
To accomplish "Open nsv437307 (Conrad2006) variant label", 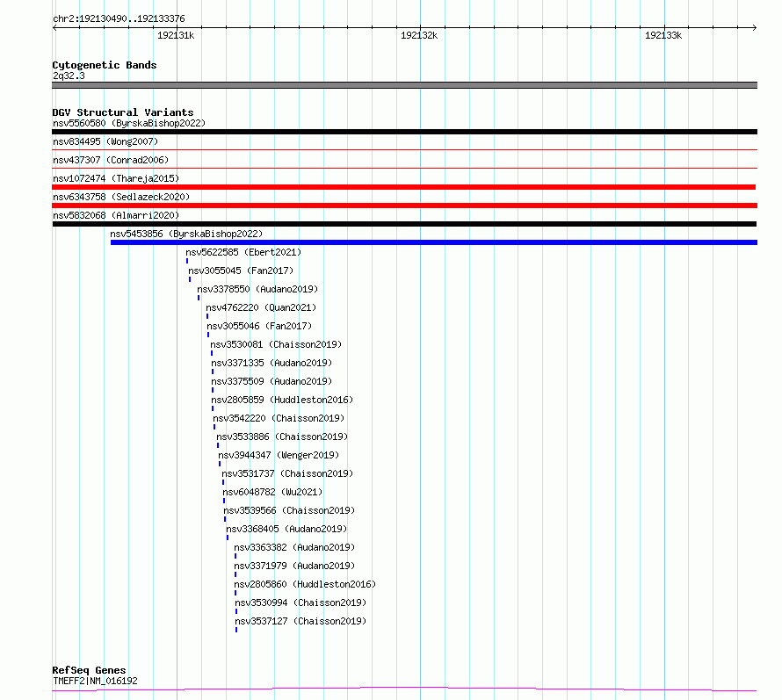I will click(111, 160).
